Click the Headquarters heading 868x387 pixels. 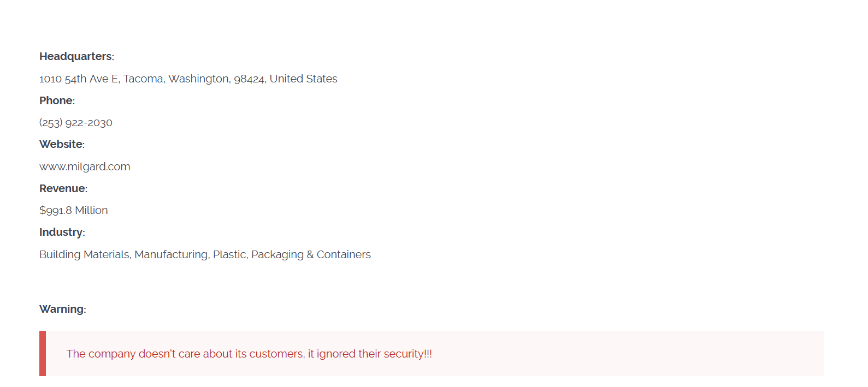[76, 56]
